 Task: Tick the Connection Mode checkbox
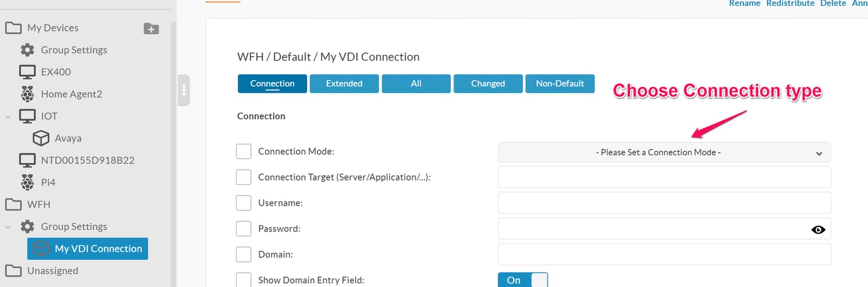pyautogui.click(x=243, y=151)
